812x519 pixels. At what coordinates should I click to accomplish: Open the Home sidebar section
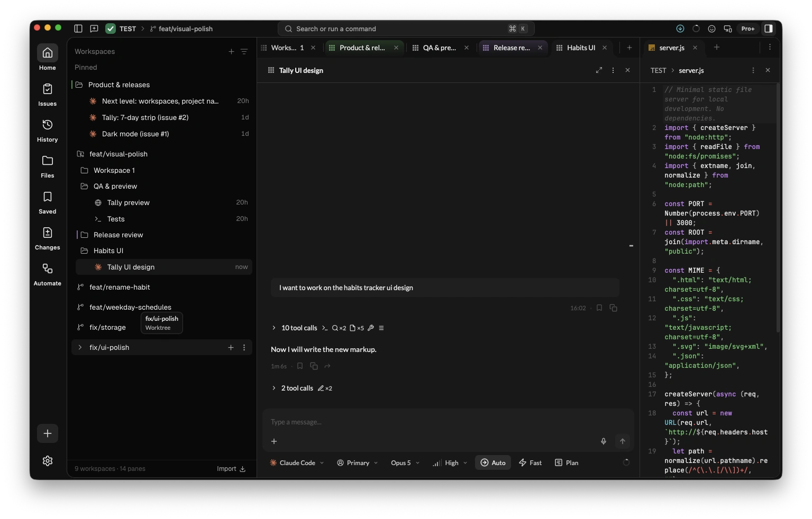coord(47,57)
